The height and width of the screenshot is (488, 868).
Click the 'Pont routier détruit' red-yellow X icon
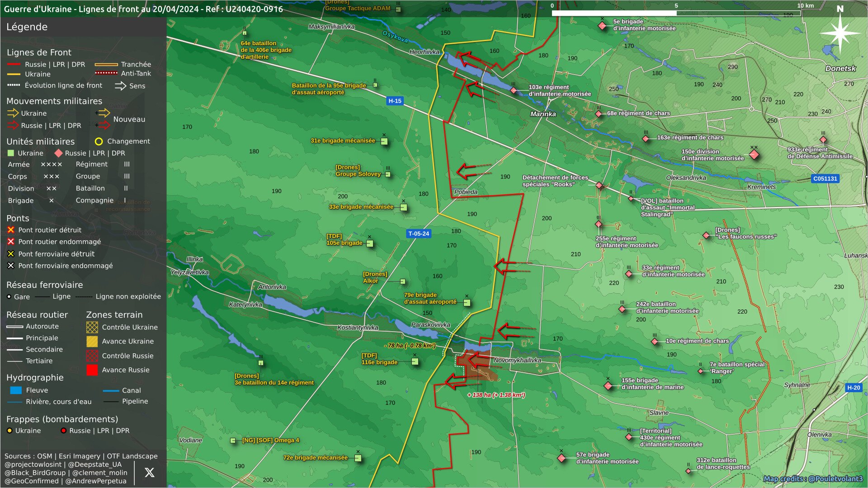pyautogui.click(x=11, y=230)
